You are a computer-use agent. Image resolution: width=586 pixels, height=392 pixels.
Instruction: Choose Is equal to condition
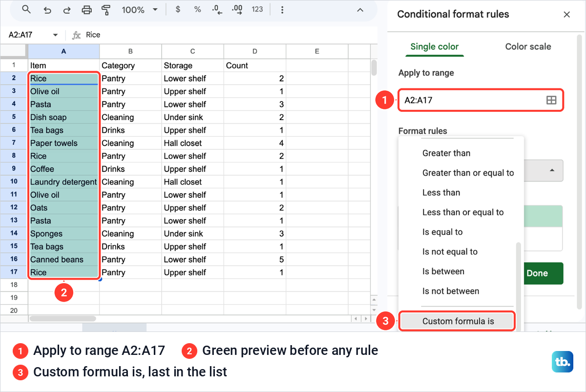click(461, 232)
